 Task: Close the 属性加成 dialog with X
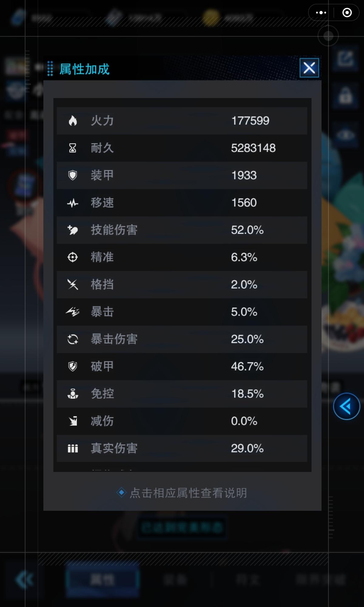(x=309, y=68)
